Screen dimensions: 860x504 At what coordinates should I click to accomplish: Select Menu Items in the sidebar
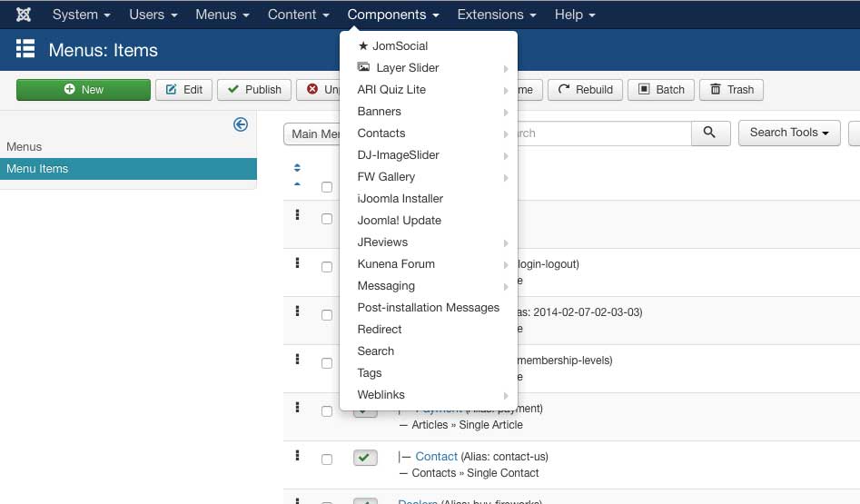pyautogui.click(x=37, y=169)
